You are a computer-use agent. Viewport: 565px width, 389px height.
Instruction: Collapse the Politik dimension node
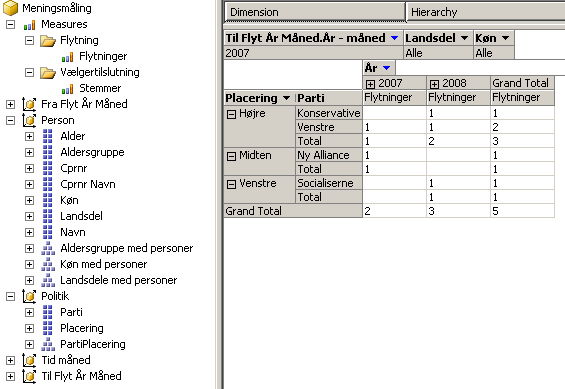point(10,296)
